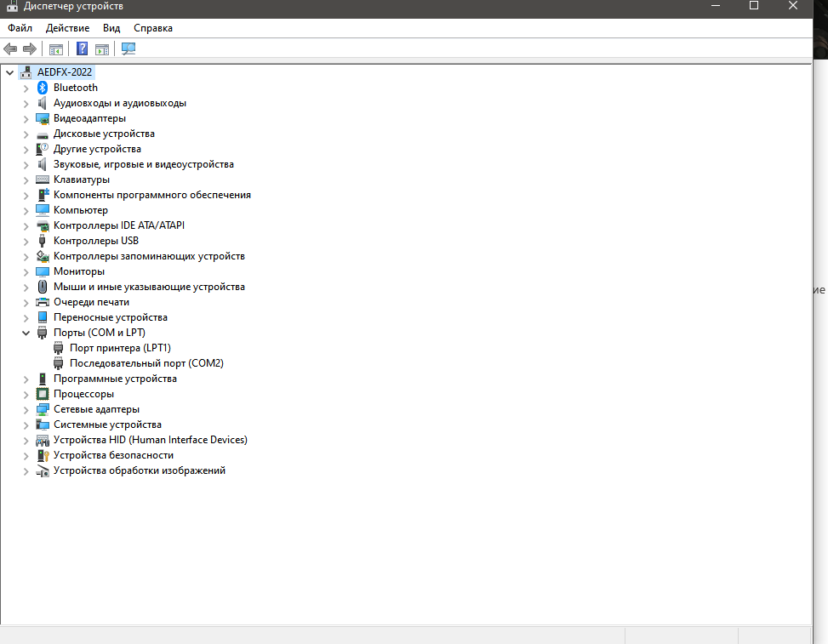Expand the Bluetooth category
828x644 pixels.
pos(26,88)
